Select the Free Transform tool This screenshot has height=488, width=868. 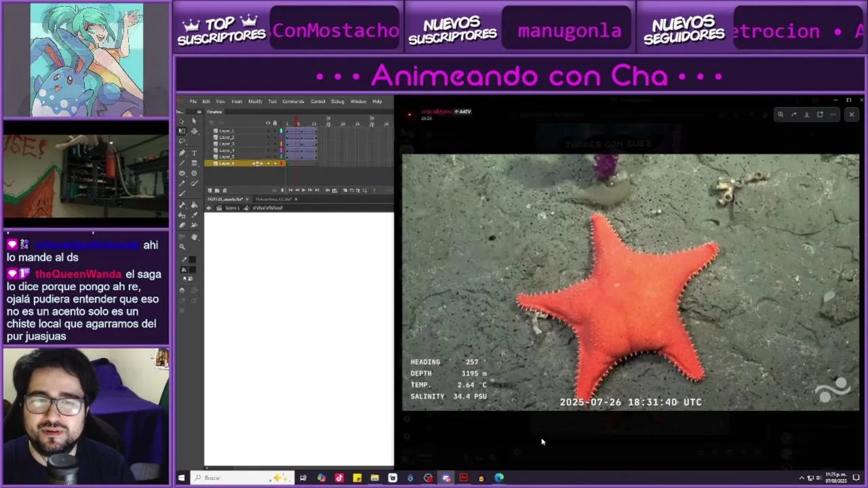click(182, 131)
